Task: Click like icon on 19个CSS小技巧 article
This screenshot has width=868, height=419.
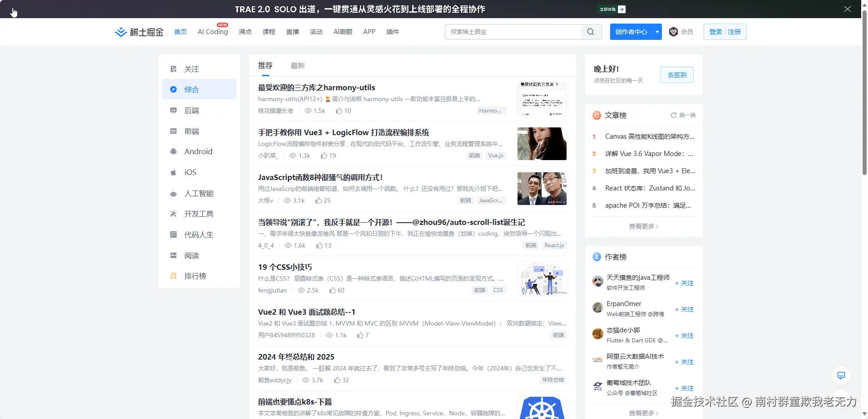Action: (x=332, y=290)
